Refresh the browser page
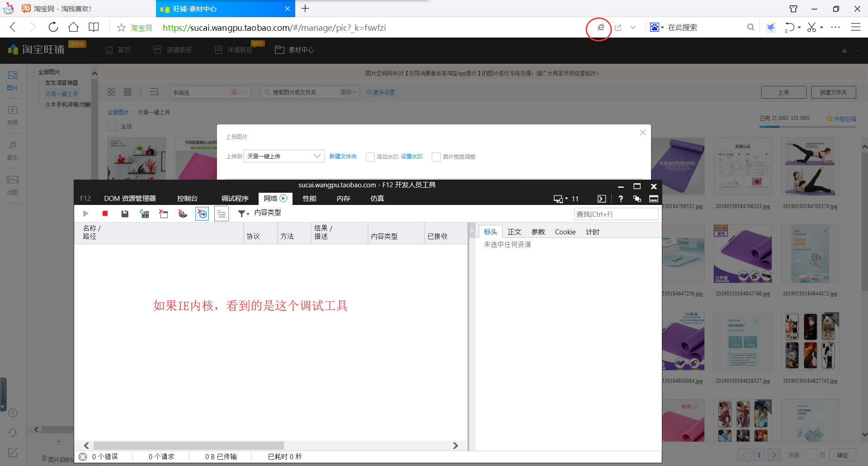This screenshot has height=466, width=868. [x=53, y=28]
